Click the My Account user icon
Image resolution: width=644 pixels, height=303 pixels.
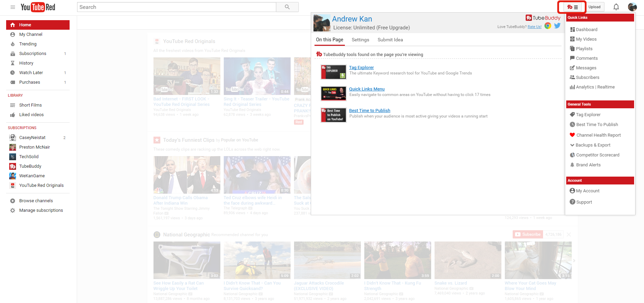[572, 191]
